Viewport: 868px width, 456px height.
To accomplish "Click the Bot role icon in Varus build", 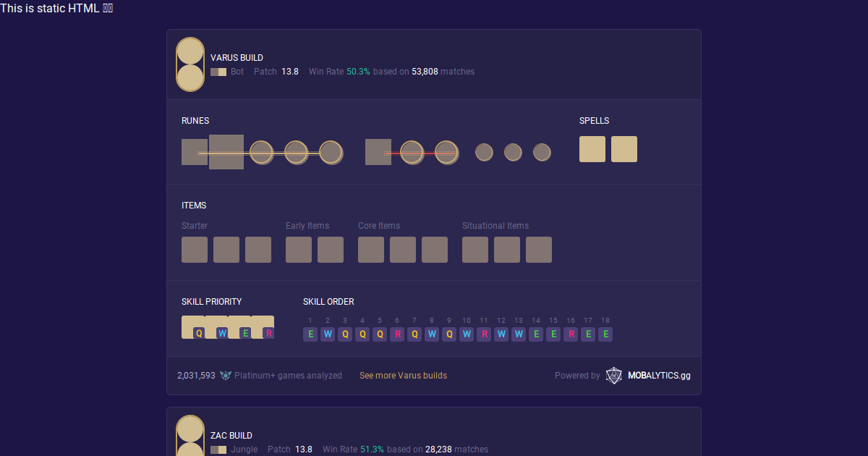I will 218,72.
